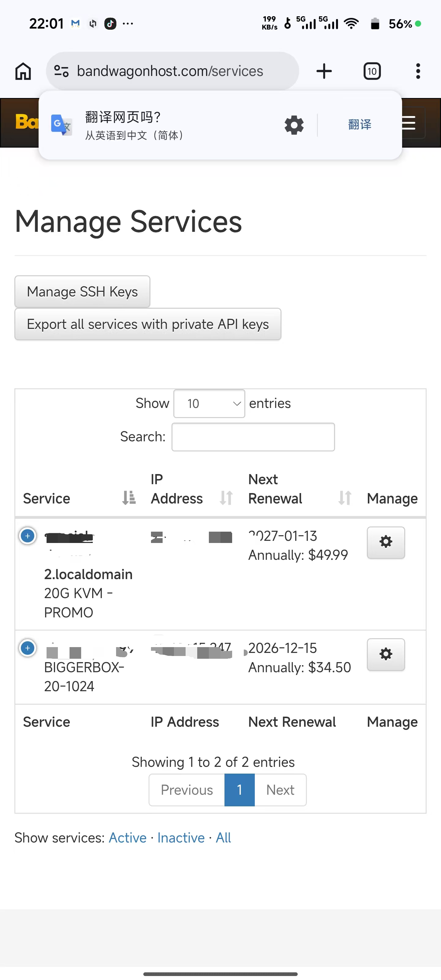
Task: Go to Previous page of table
Action: (187, 790)
